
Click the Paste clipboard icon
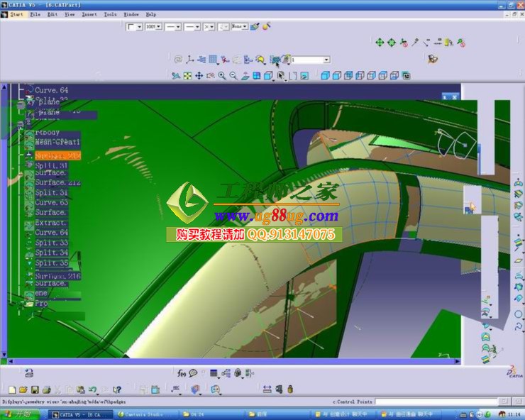pyautogui.click(x=80, y=389)
